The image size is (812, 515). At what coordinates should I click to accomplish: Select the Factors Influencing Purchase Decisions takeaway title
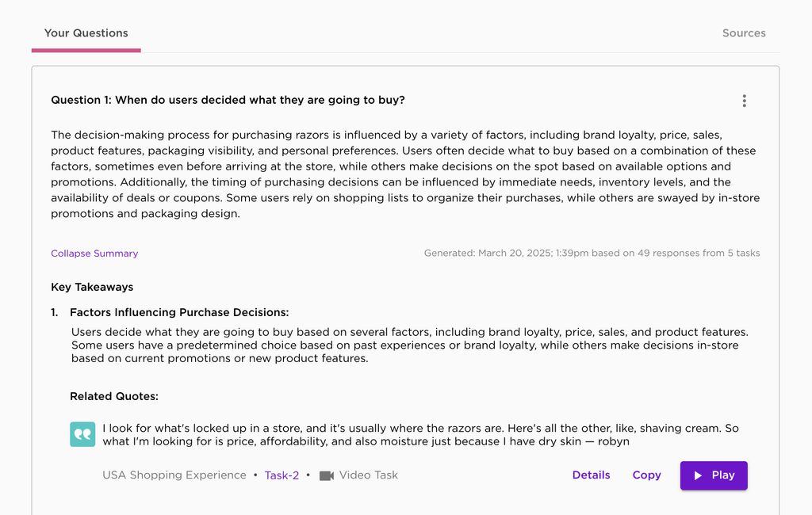(179, 313)
